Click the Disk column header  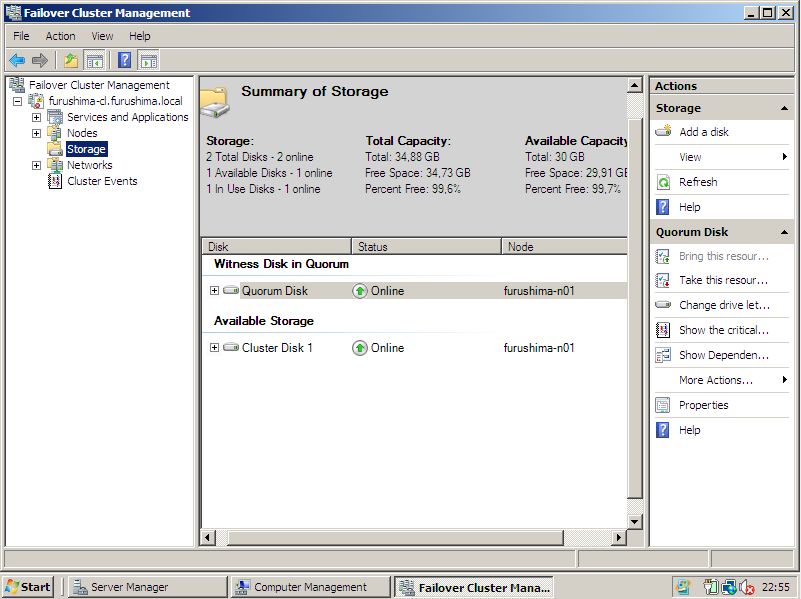click(x=276, y=247)
